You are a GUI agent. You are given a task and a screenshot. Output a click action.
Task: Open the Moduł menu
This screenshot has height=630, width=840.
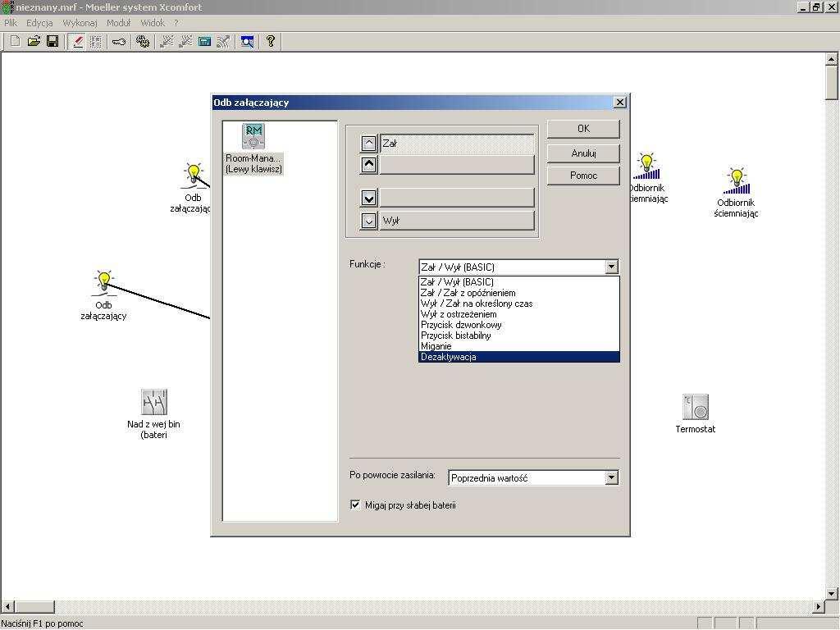pyautogui.click(x=118, y=23)
